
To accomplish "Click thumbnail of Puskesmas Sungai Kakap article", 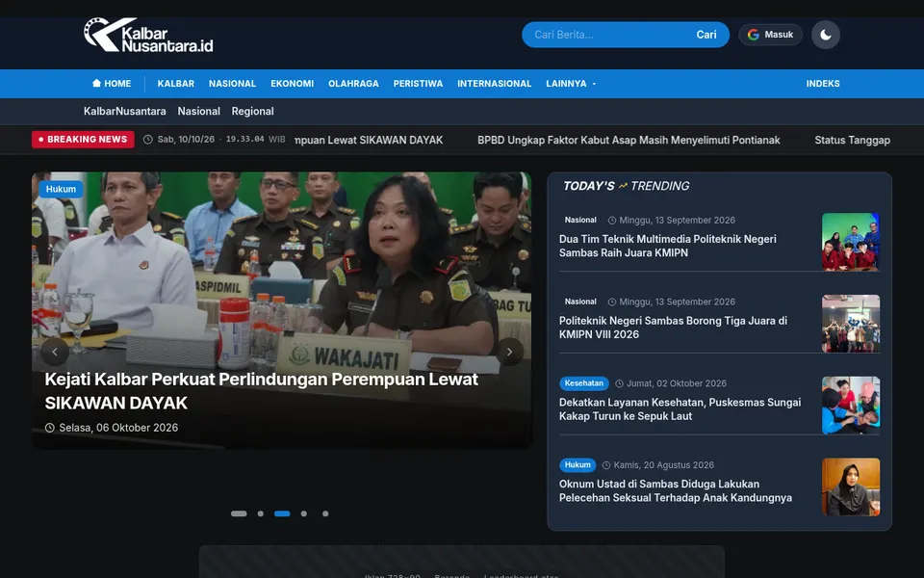I will tap(851, 406).
